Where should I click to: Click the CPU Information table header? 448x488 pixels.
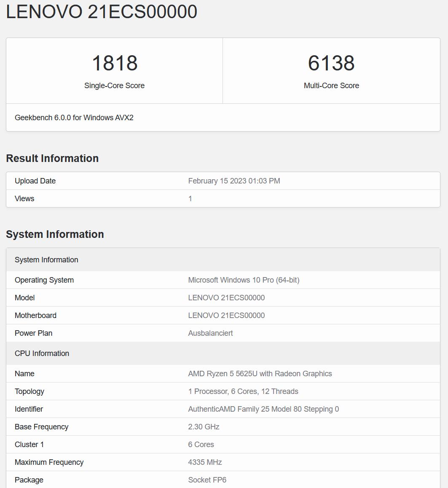(223, 353)
